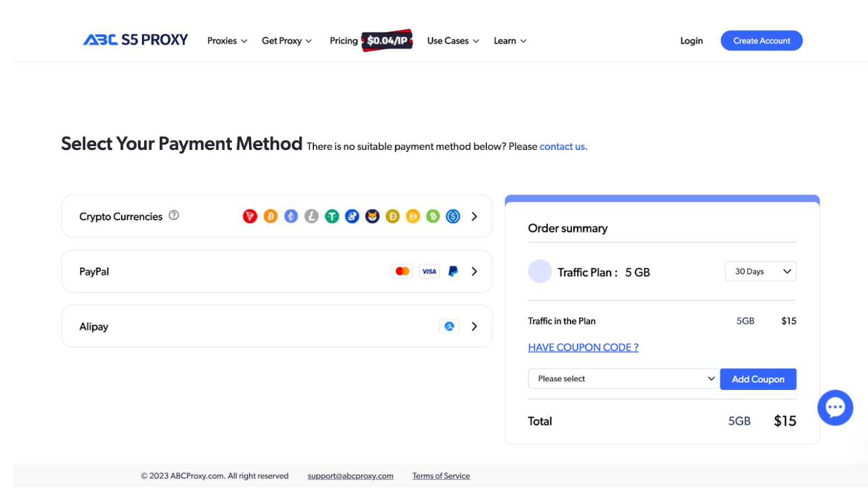868x499 pixels.
Task: Open the Proxies menu
Action: (x=227, y=41)
